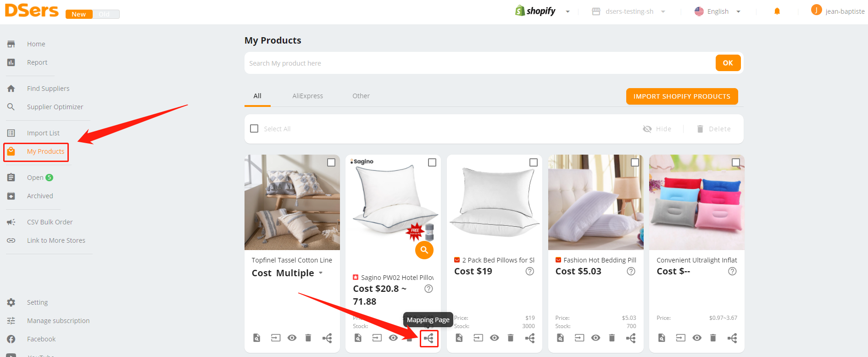
Task: Check the Select All checkbox
Action: click(254, 128)
